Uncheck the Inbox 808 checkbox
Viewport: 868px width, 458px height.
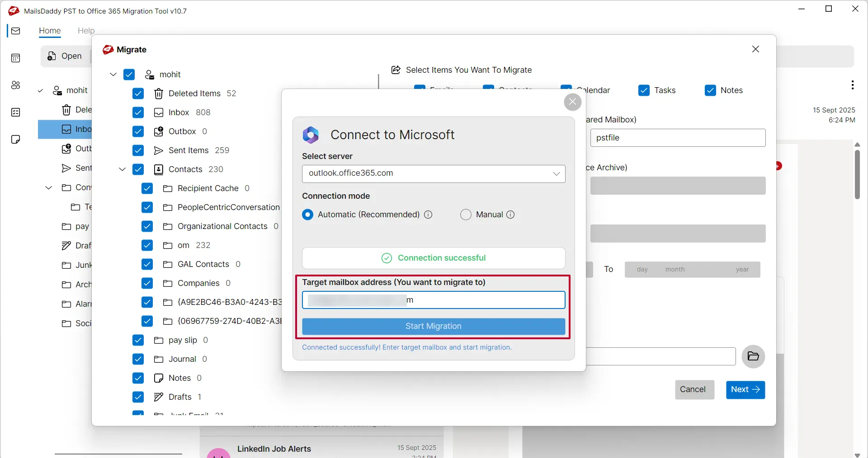138,112
